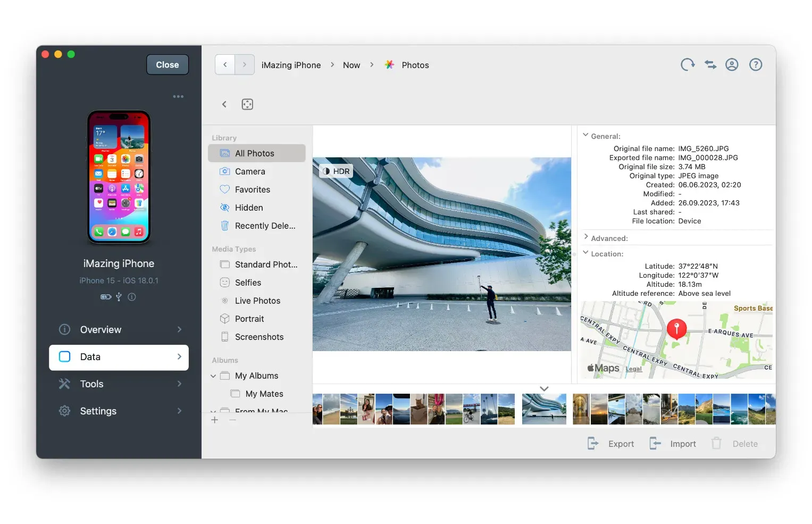Viewport: 812px width, 524px height.
Task: Click the Export button
Action: tap(611, 444)
